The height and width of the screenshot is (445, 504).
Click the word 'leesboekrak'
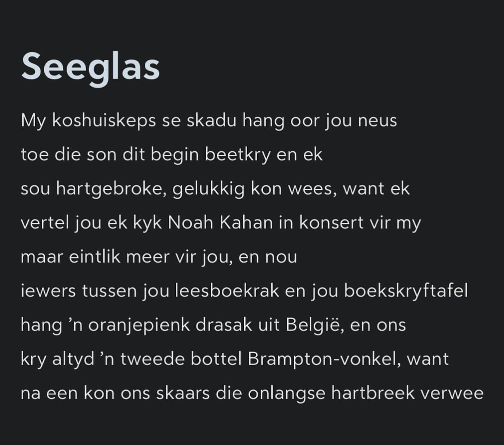[x=227, y=291]
